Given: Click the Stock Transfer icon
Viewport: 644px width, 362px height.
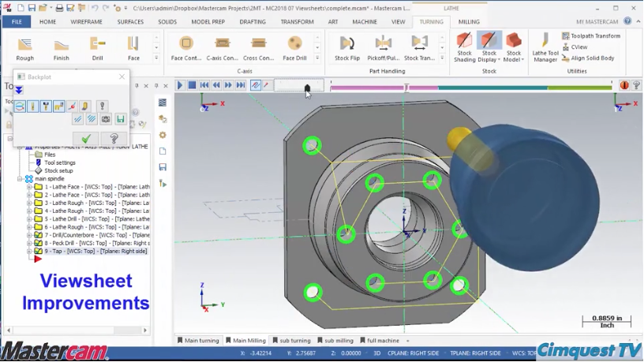Looking at the screenshot, I should pos(419,48).
